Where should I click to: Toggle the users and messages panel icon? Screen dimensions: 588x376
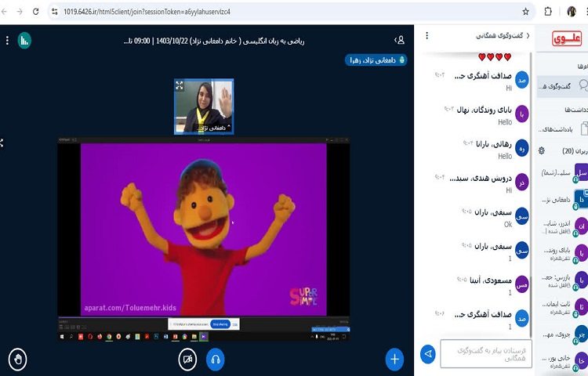click(x=399, y=40)
